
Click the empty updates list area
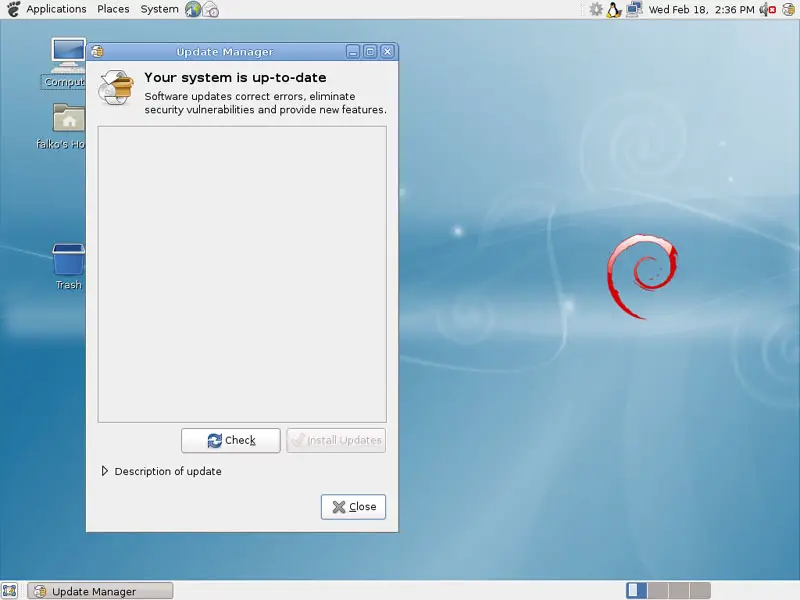[242, 274]
